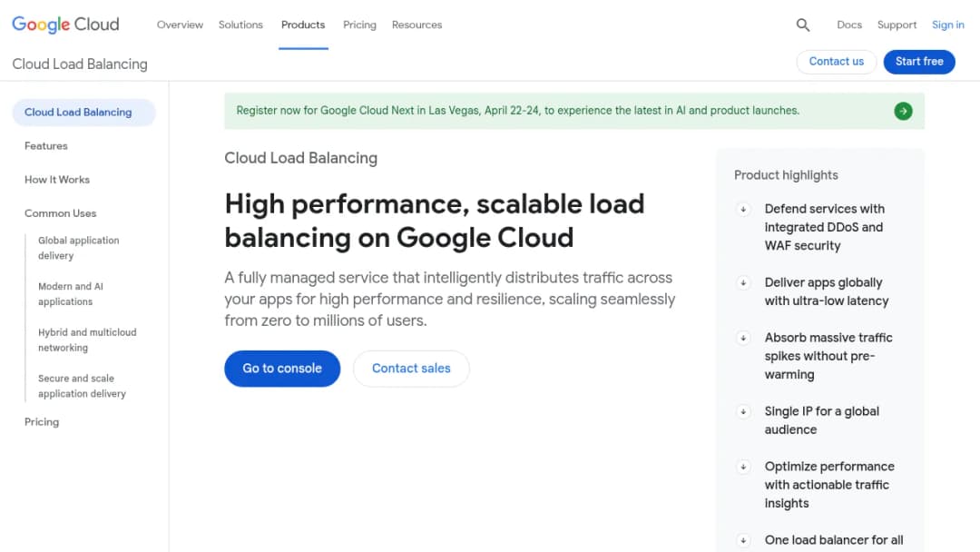Jump to Common Uses in the sidebar
980x552 pixels.
[61, 213]
